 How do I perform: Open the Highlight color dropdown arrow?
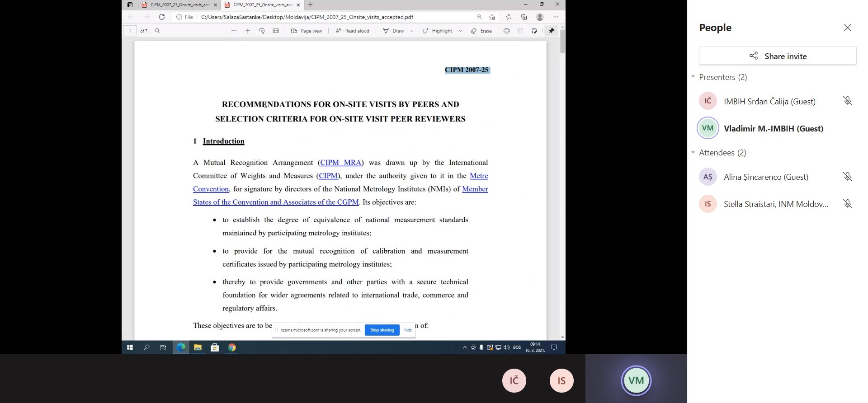pos(460,31)
